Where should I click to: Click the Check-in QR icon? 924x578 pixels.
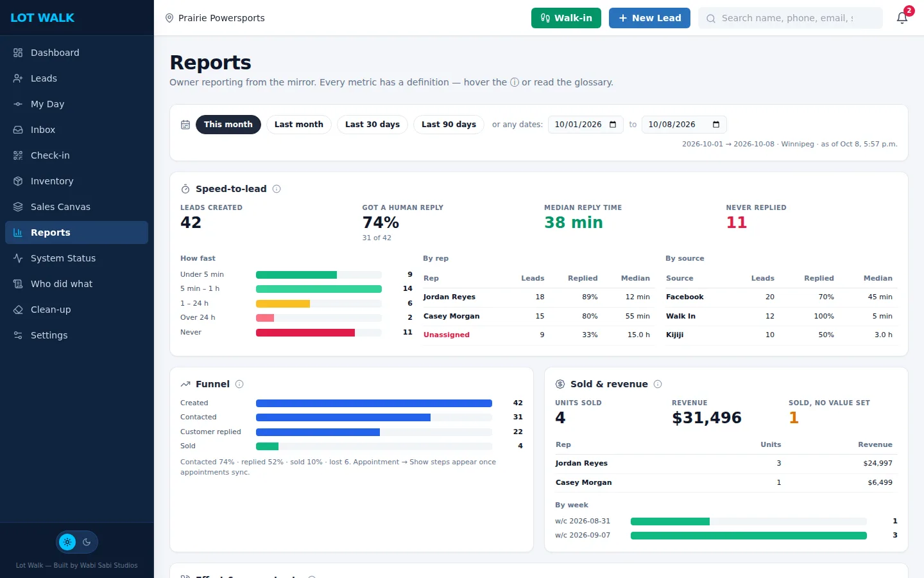pos(18,155)
